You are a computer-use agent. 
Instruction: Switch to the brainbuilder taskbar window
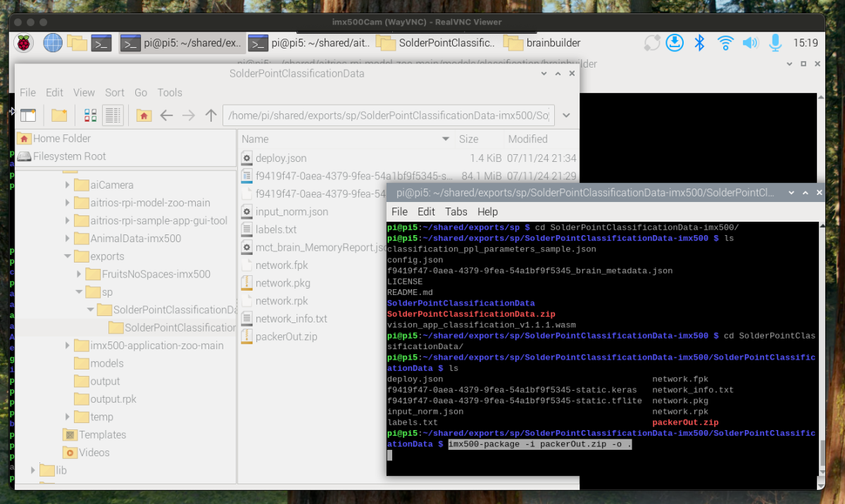pos(542,43)
